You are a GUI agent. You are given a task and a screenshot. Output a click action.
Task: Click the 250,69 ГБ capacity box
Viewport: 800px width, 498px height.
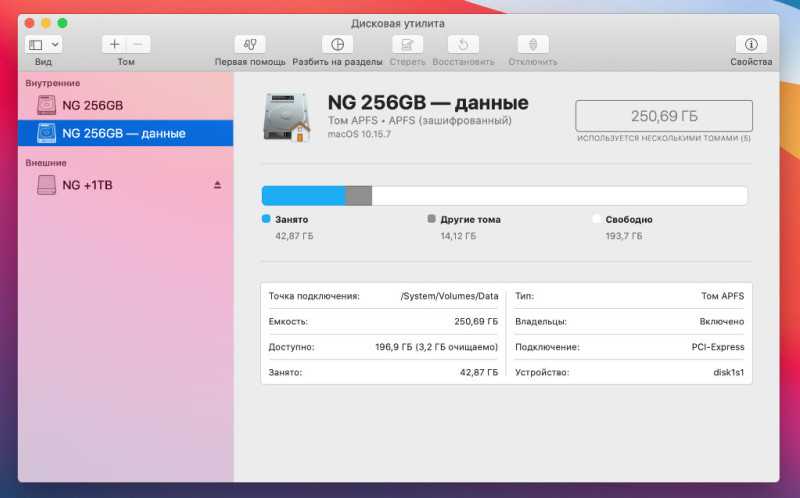coord(664,116)
